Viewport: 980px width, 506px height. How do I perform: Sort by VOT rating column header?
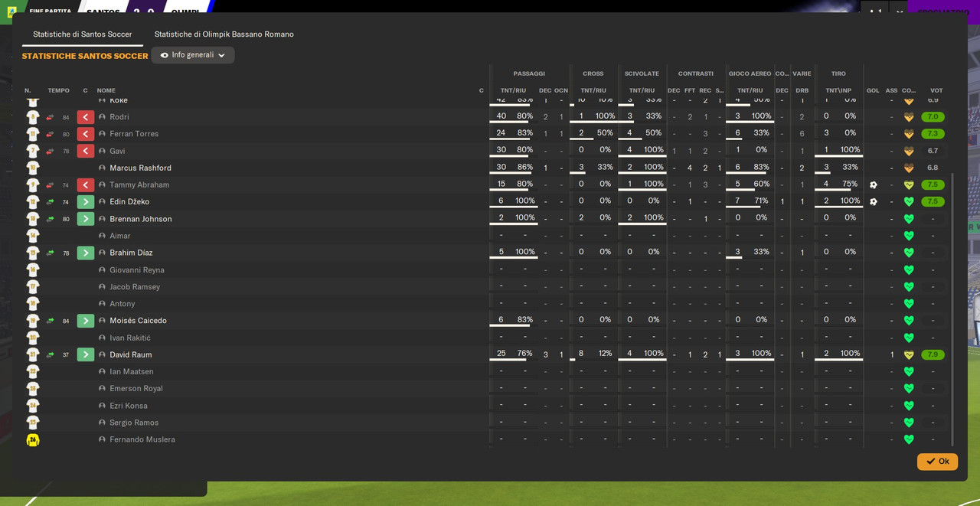point(936,90)
